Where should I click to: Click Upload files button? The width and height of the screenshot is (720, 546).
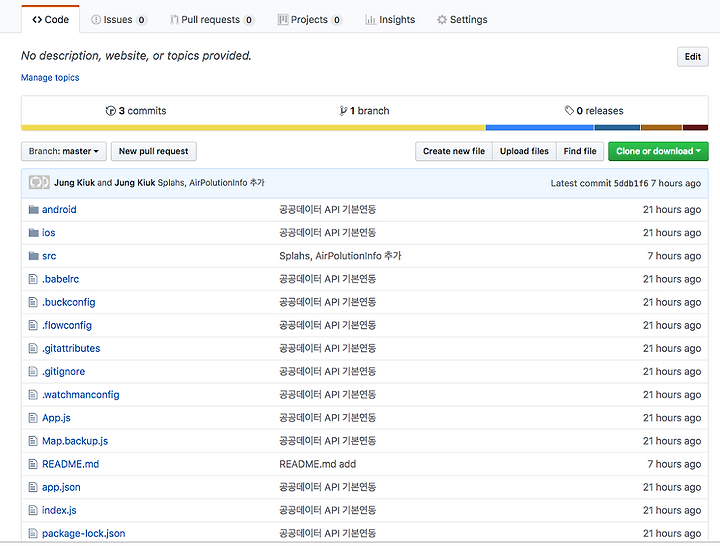click(x=524, y=152)
